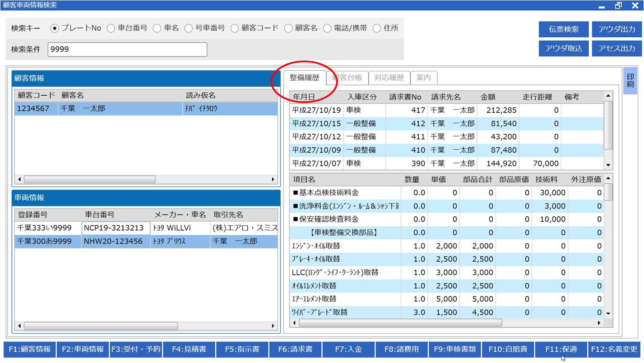The height and width of the screenshot is (363, 644).
Task: Open the 案内 tab
Action: coord(424,78)
